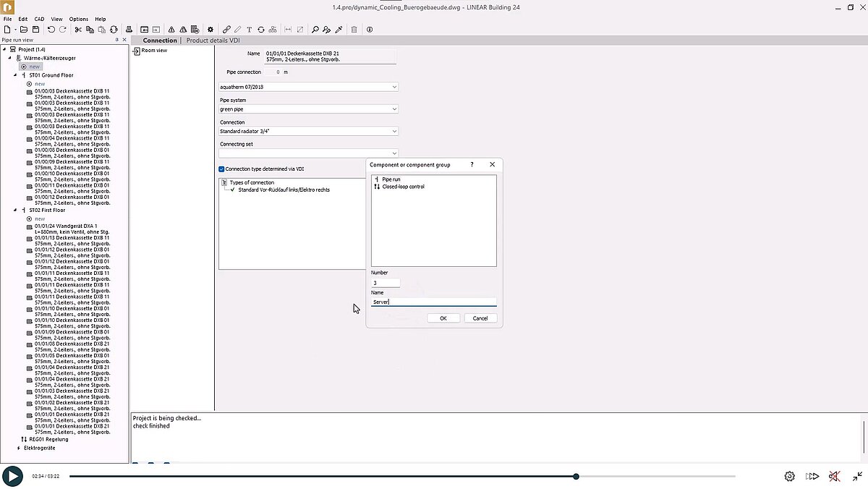The width and height of the screenshot is (868, 489).
Task: Open the CAD menu
Action: click(x=38, y=19)
